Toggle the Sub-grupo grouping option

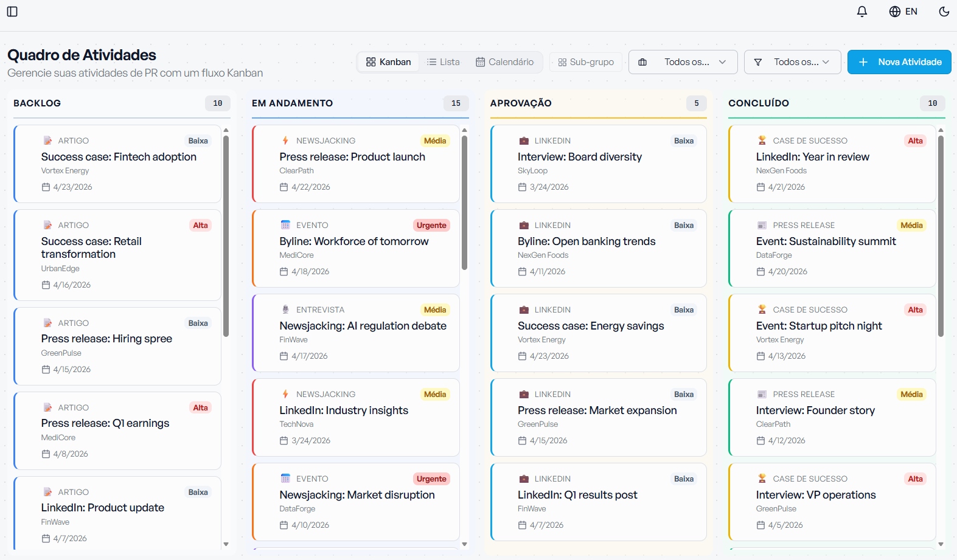[x=586, y=62]
